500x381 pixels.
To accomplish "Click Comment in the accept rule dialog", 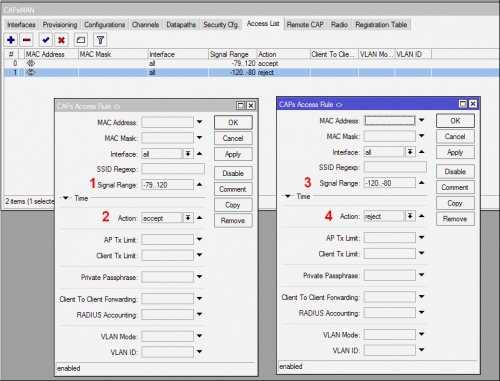I will pyautogui.click(x=233, y=189).
